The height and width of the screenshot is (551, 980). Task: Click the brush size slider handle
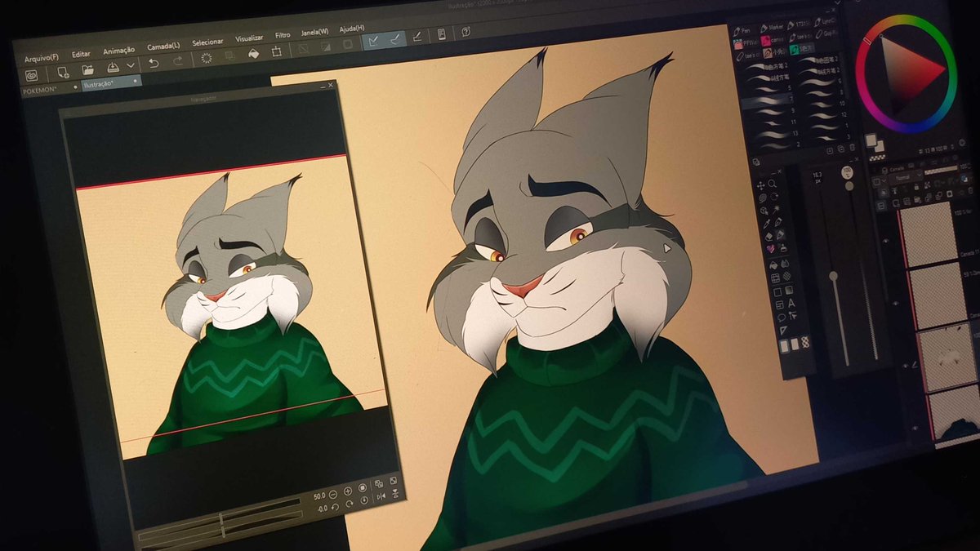click(x=833, y=278)
